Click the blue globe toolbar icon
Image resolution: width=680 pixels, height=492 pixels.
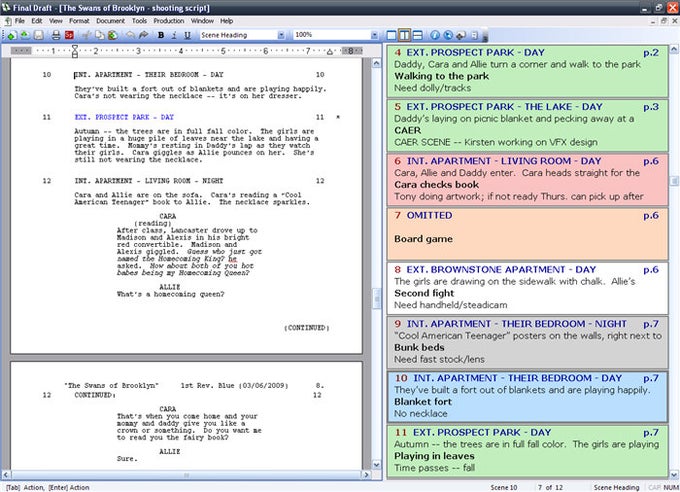[448, 35]
